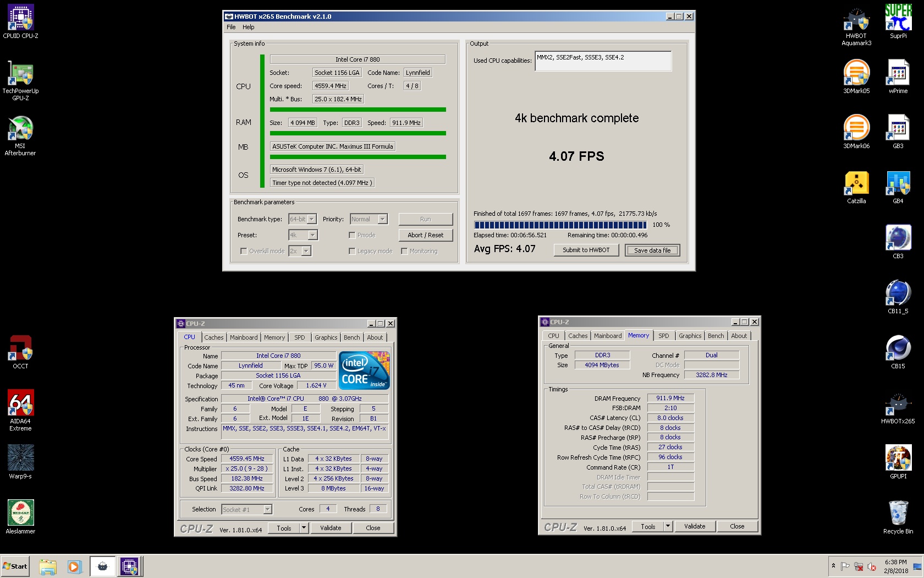Expand the Preset 4k dropdown
The height and width of the screenshot is (578, 924).
pos(312,235)
